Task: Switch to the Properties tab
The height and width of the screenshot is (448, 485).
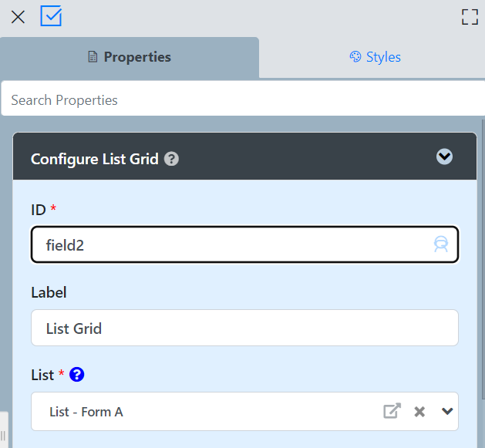Action: (x=130, y=57)
